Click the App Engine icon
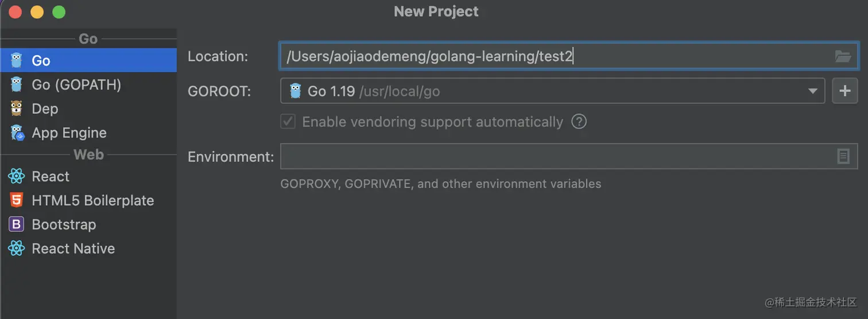The height and width of the screenshot is (319, 868). point(17,133)
